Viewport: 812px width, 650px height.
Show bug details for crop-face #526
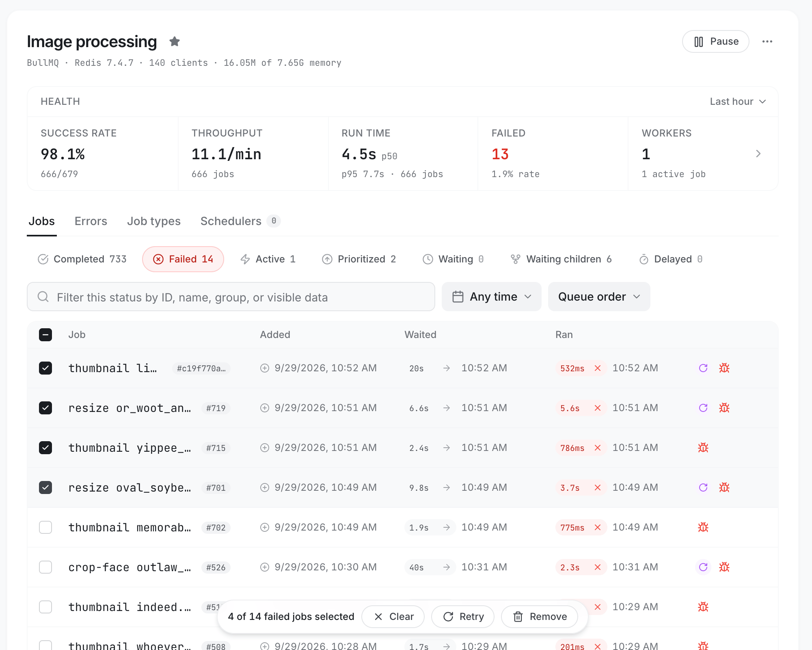click(724, 567)
